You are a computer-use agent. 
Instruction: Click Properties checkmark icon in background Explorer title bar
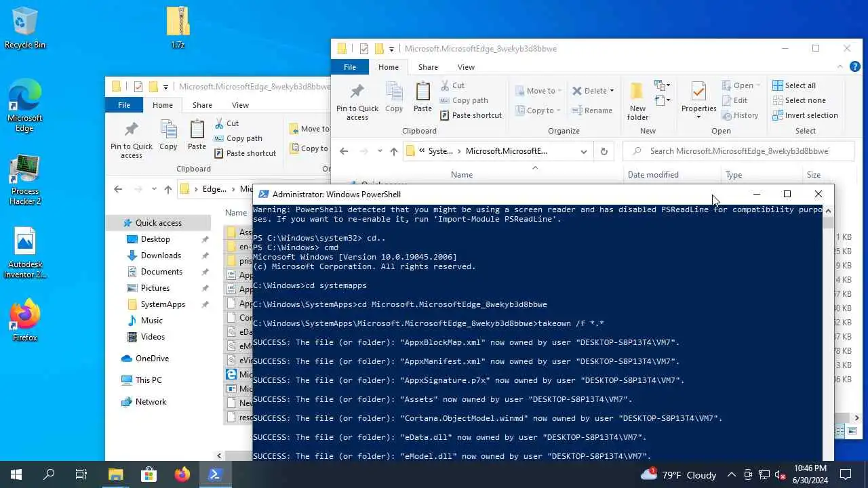tap(138, 87)
